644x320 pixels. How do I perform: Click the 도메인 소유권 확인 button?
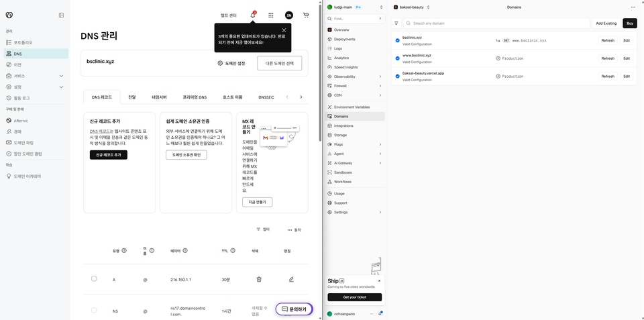click(x=186, y=155)
